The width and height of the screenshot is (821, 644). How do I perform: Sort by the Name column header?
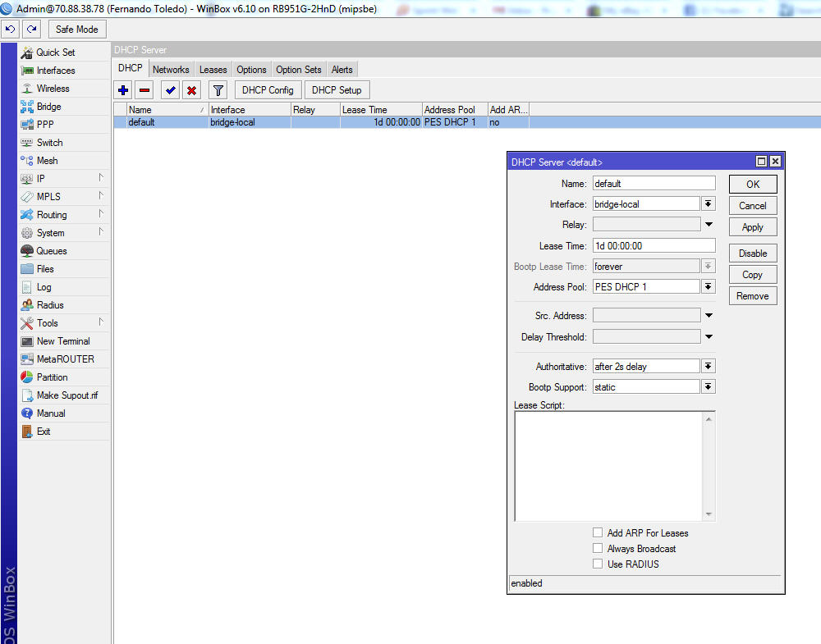click(x=167, y=110)
